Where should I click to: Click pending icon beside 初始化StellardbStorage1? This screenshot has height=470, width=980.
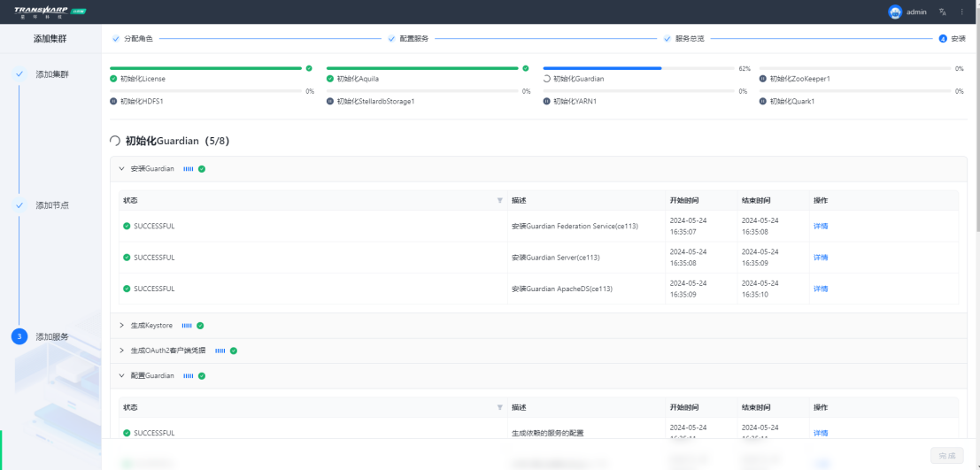click(x=330, y=101)
